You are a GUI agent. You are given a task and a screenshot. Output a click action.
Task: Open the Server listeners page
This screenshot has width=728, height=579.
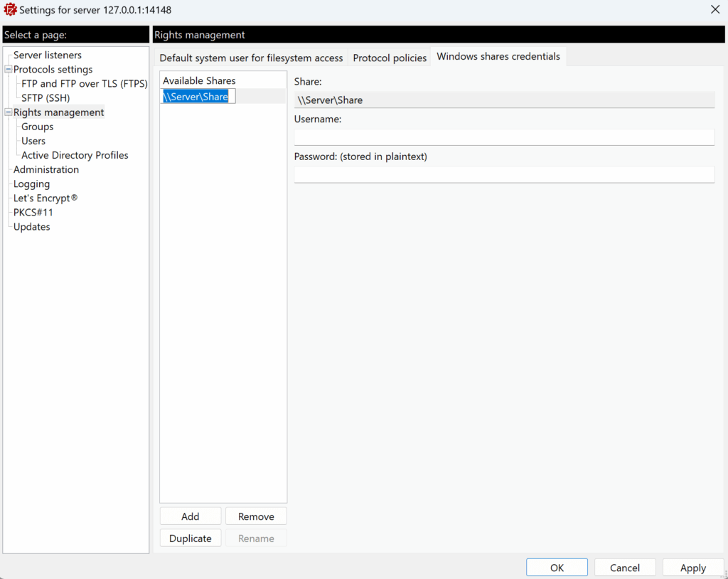[47, 55]
